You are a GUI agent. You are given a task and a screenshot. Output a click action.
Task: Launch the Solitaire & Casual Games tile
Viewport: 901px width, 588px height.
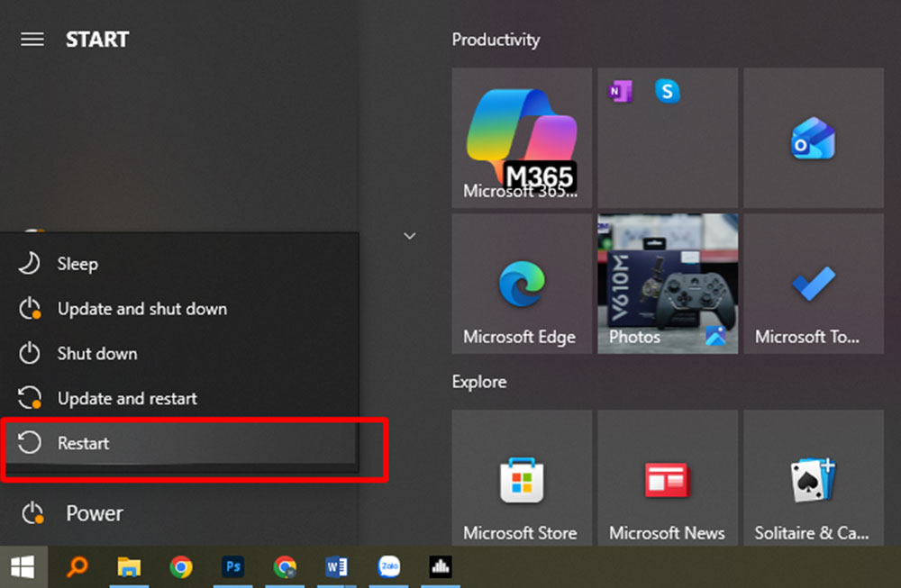pyautogui.click(x=813, y=481)
